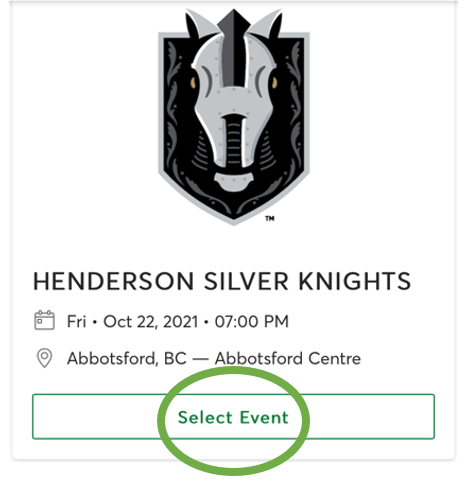Select the Fri day label

click(77, 322)
